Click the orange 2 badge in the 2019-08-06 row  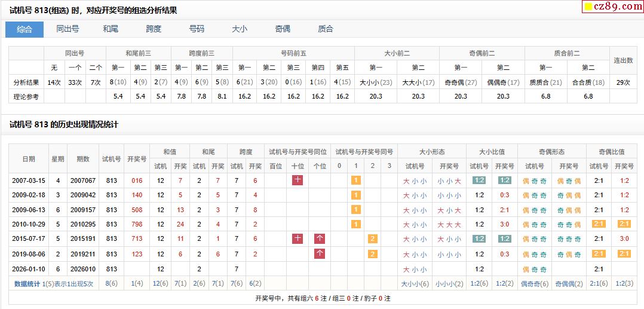click(x=372, y=253)
